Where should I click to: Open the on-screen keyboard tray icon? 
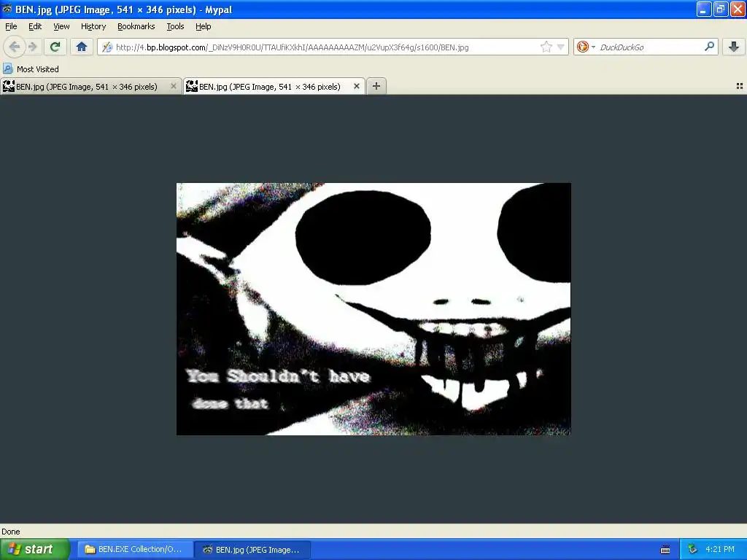[x=665, y=550]
